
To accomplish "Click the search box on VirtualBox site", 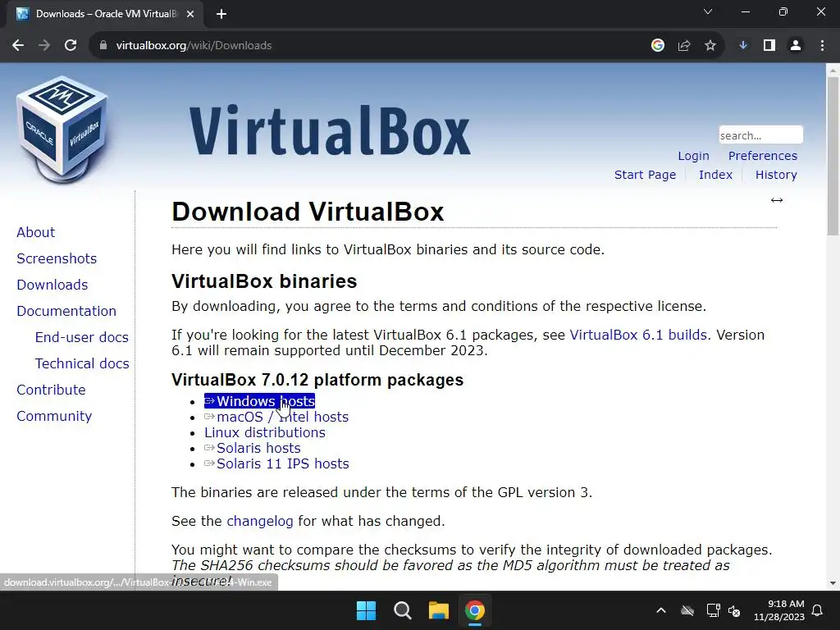I will coord(760,135).
